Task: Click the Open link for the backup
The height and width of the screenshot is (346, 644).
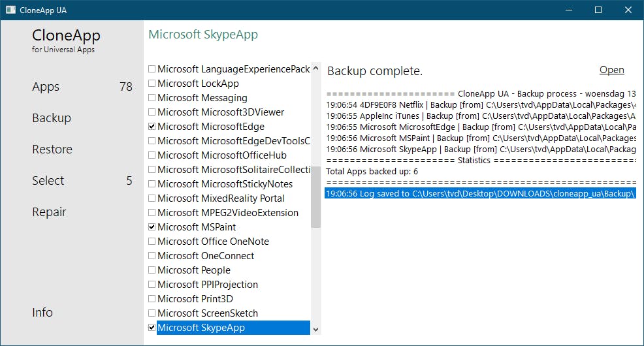Action: click(611, 70)
